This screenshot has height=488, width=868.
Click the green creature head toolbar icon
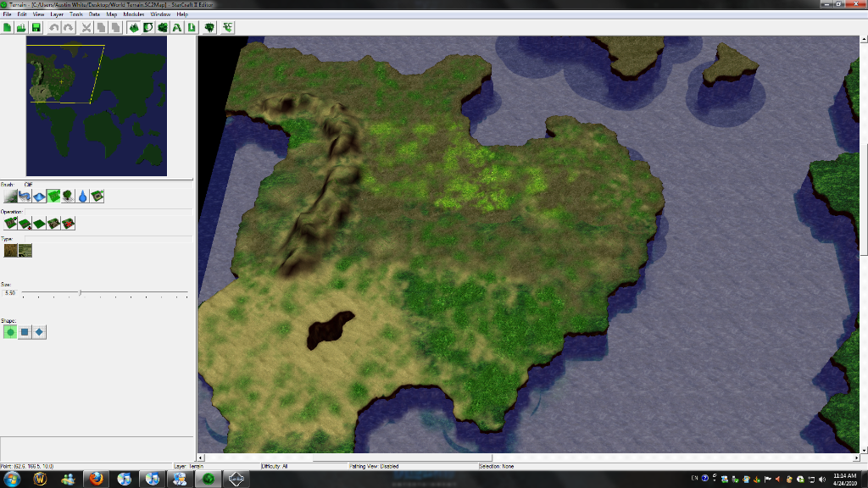(x=210, y=28)
